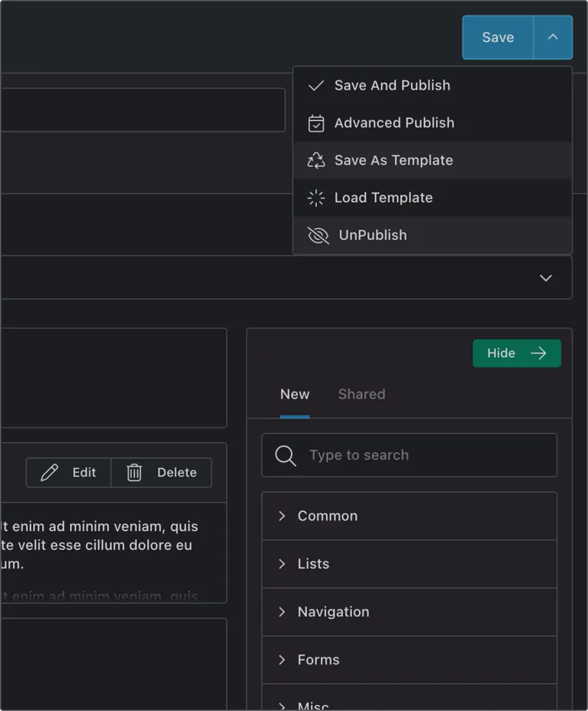This screenshot has width=588, height=711.
Task: Click the calendar icon for Advanced Publish
Action: [x=315, y=123]
